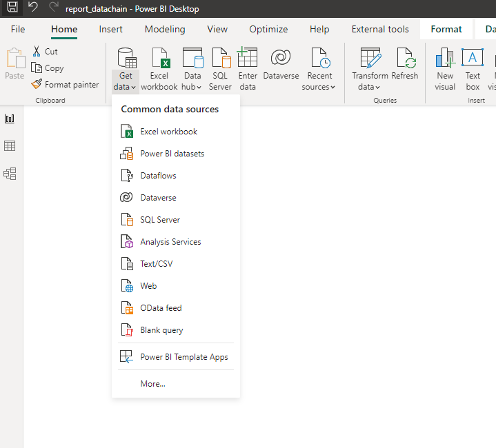Viewport: 496px width, 448px height.
Task: Choose Power BI datasets menu entry
Action: 172,154
